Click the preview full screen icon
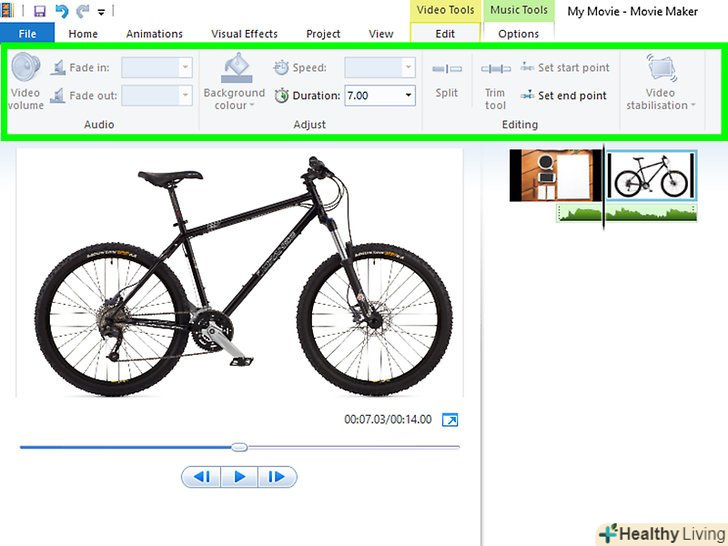 click(450, 420)
